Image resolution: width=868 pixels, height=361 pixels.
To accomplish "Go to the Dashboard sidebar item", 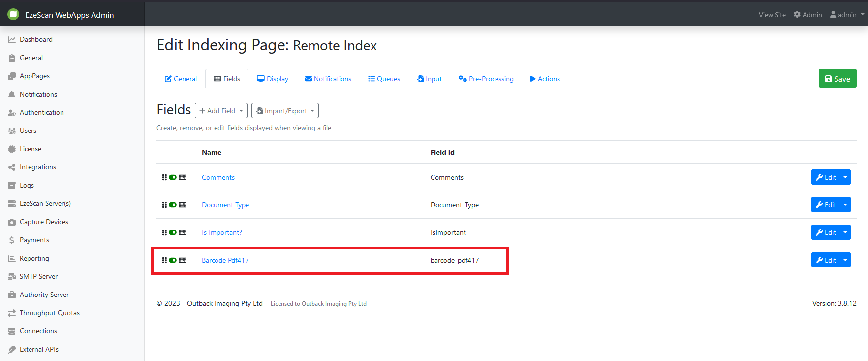I will 36,39.
